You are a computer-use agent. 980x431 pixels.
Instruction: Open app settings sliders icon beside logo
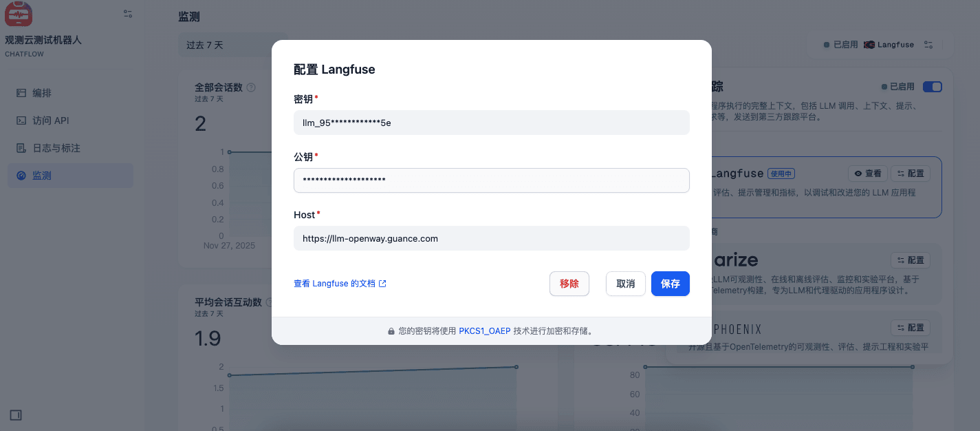pos(128,13)
